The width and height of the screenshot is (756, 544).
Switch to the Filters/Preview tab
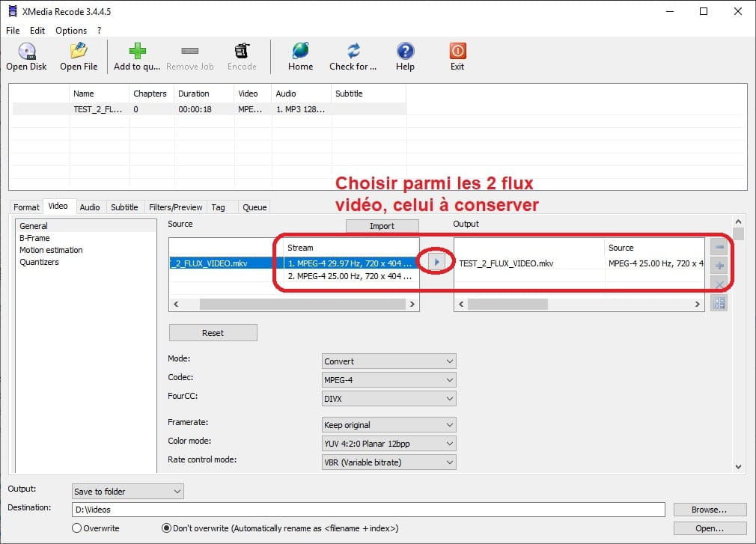click(175, 207)
